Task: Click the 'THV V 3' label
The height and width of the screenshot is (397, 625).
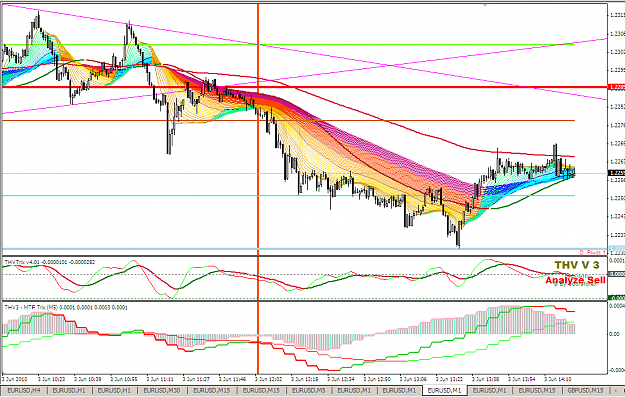Action: (x=577, y=265)
